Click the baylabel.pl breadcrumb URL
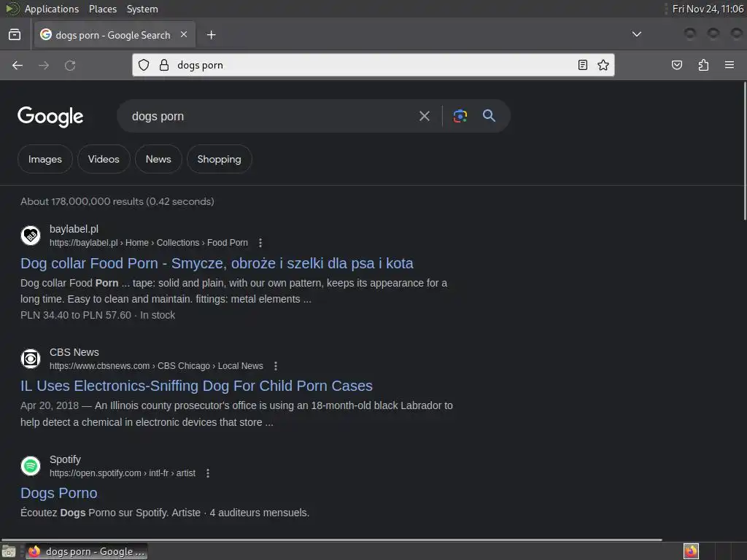 coord(149,243)
